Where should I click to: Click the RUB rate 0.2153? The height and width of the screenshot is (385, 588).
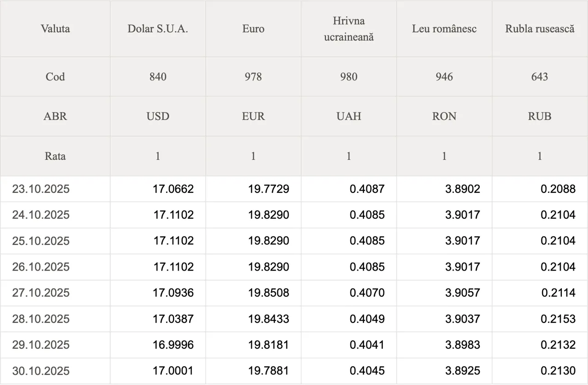[558, 319]
